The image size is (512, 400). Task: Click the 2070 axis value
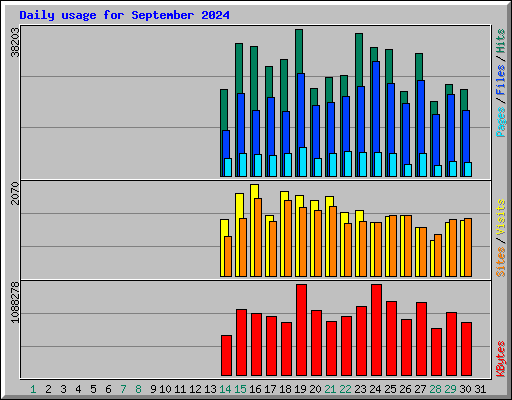(x=15, y=193)
